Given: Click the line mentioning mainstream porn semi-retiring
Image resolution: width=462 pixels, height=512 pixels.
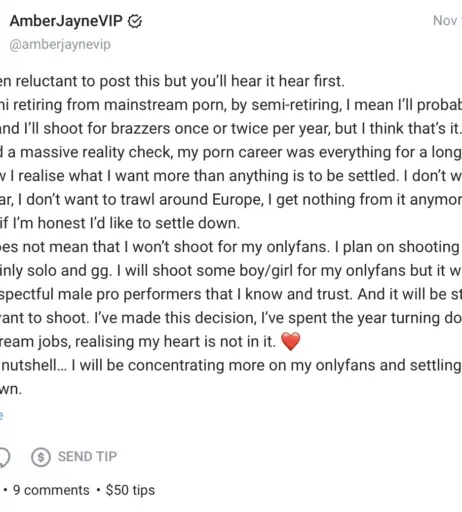Looking at the screenshot, I should tap(231, 105).
